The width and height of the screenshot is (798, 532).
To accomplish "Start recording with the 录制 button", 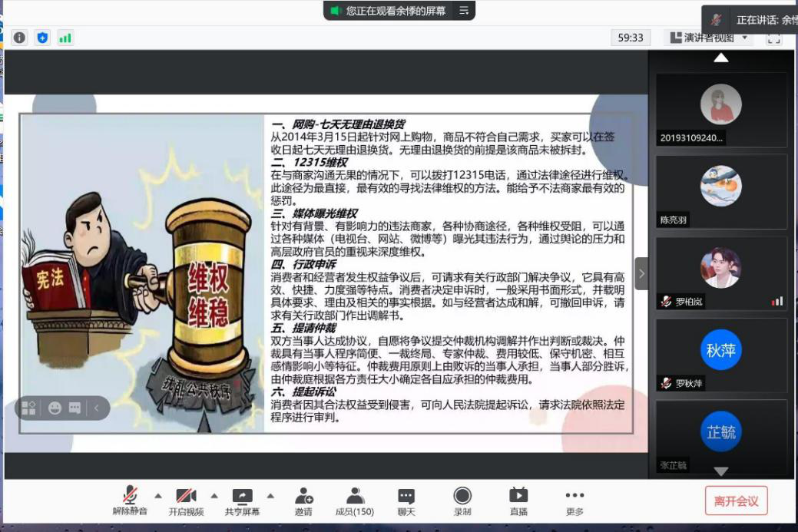I will (x=462, y=500).
